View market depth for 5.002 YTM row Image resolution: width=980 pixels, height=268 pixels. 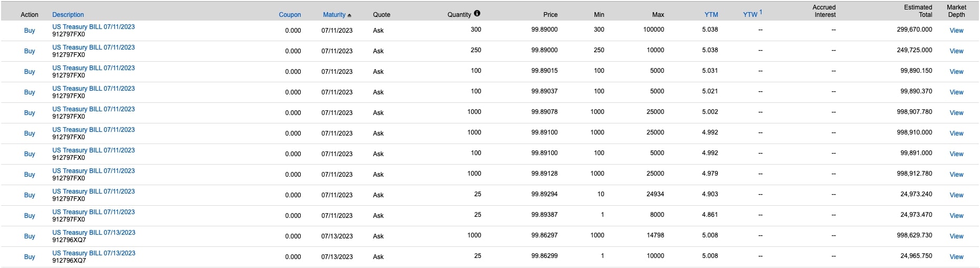pos(956,113)
